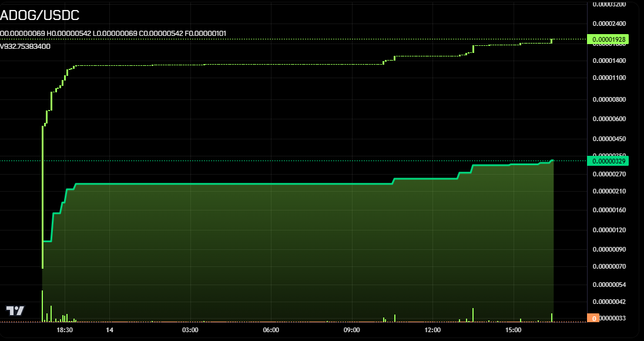The width and height of the screenshot is (644, 341).
Task: Click the 0.00000600 price axis label
Action: pos(609,119)
